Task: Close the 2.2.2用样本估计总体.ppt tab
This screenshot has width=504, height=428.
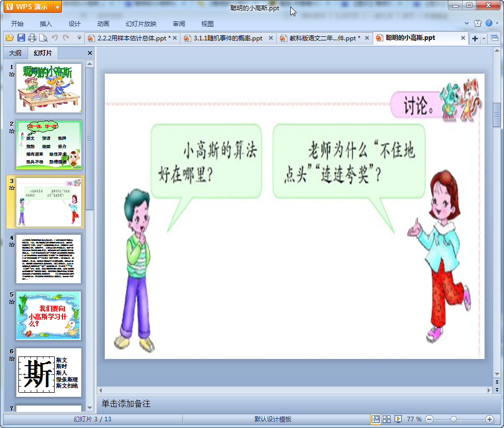Action: point(175,38)
